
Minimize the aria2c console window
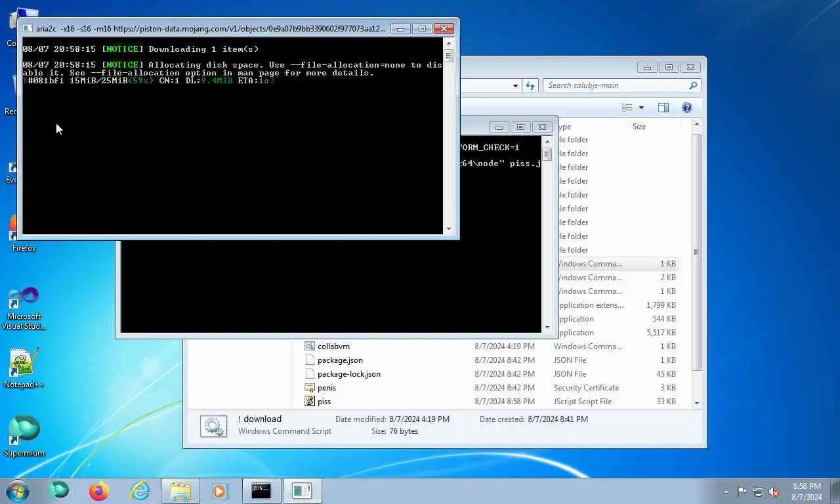[x=400, y=29]
